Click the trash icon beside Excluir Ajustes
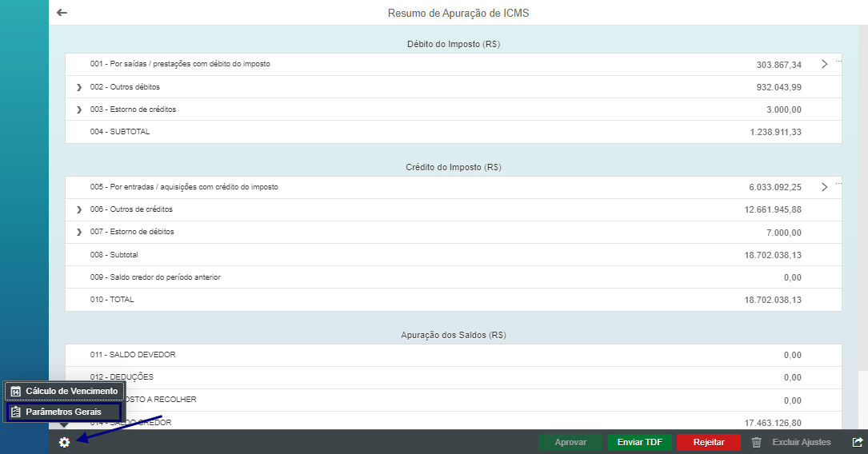The width and height of the screenshot is (868, 454). [x=756, y=442]
